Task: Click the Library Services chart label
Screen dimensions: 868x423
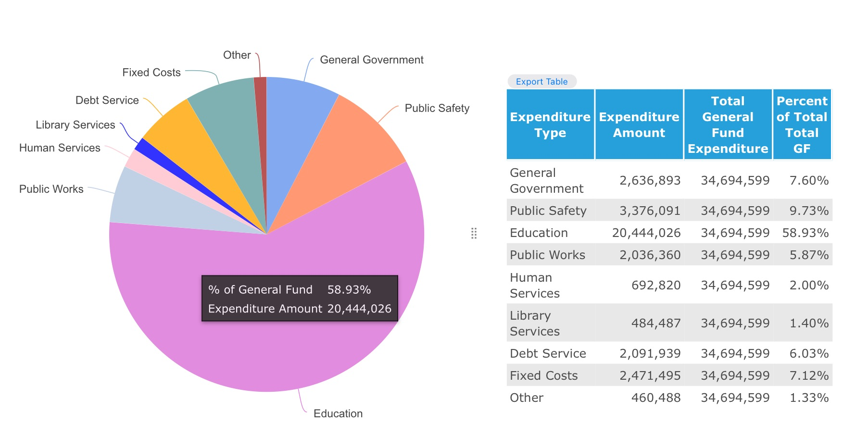Action: coord(75,125)
